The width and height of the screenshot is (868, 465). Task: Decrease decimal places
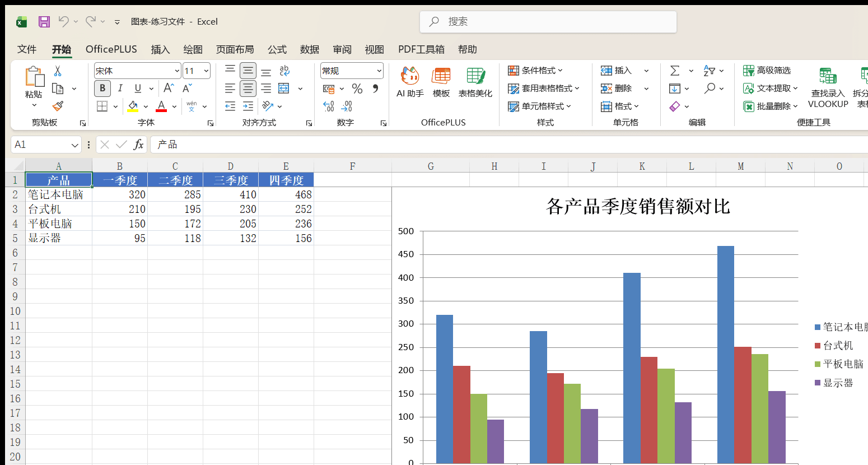point(347,106)
